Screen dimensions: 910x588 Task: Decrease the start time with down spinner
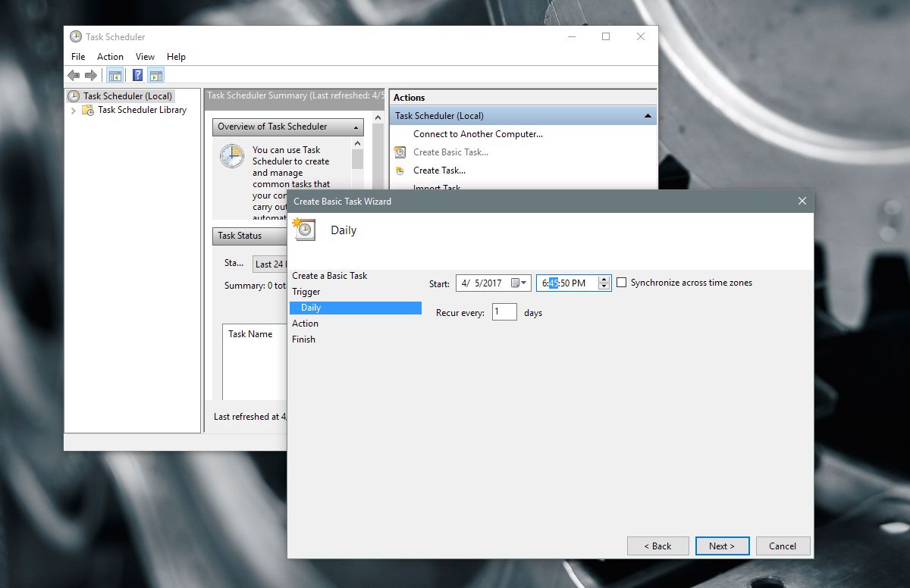pos(604,286)
